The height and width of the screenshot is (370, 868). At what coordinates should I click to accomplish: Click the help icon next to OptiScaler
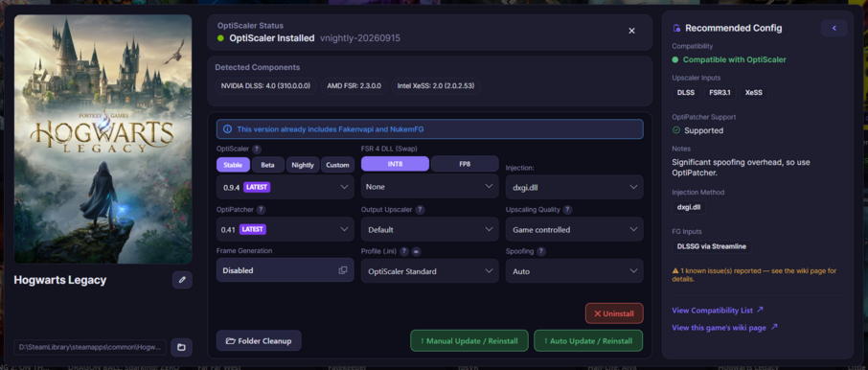tap(257, 149)
